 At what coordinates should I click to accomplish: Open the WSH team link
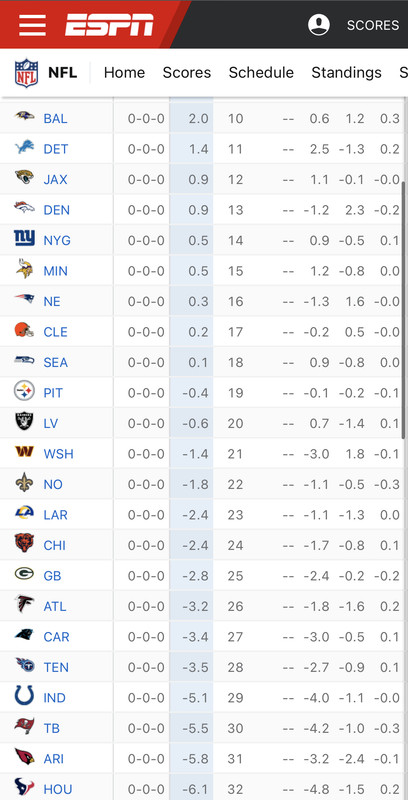click(58, 454)
